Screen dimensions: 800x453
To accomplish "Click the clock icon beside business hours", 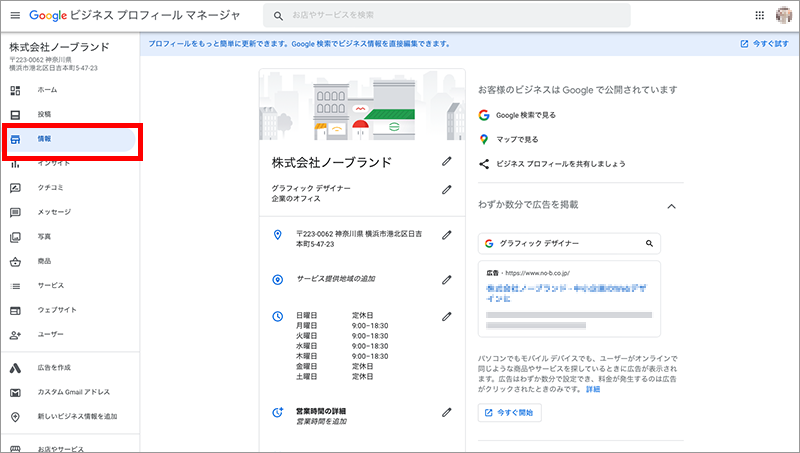I will tap(278, 317).
